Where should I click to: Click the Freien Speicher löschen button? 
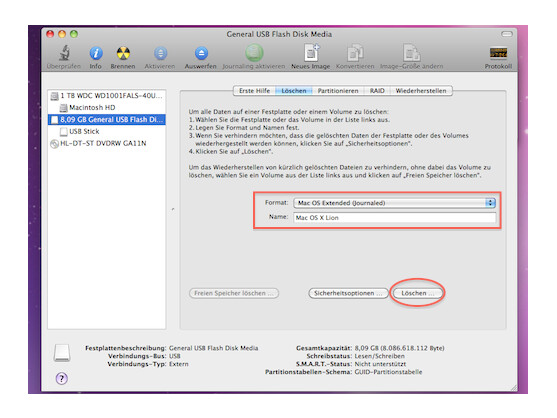tap(234, 293)
